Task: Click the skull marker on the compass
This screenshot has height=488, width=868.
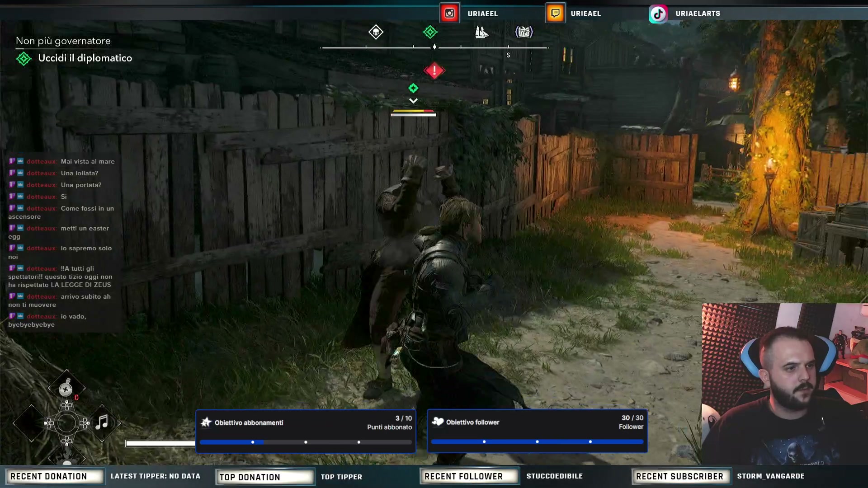Action: [x=376, y=32]
